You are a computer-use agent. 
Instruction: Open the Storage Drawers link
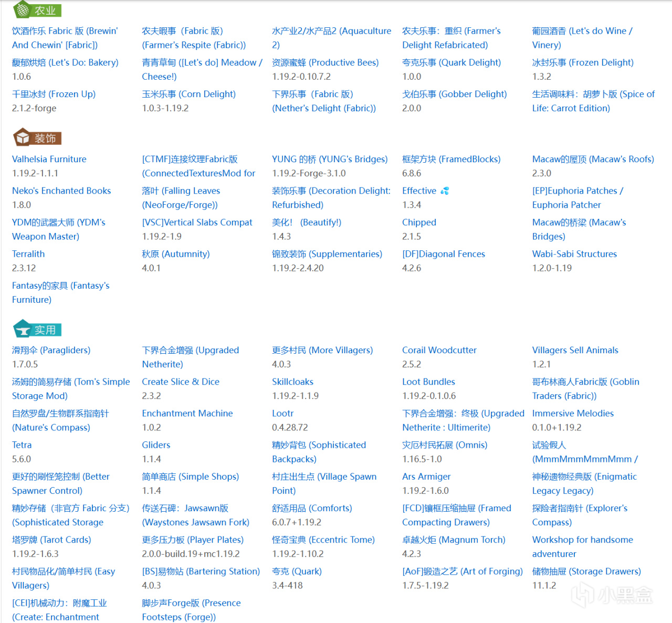coord(586,571)
